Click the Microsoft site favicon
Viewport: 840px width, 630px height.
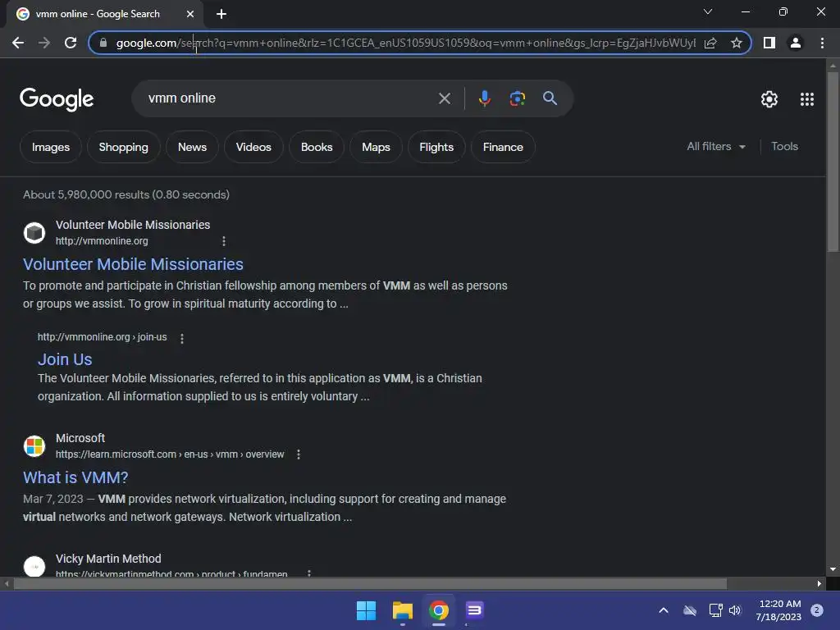(34, 445)
